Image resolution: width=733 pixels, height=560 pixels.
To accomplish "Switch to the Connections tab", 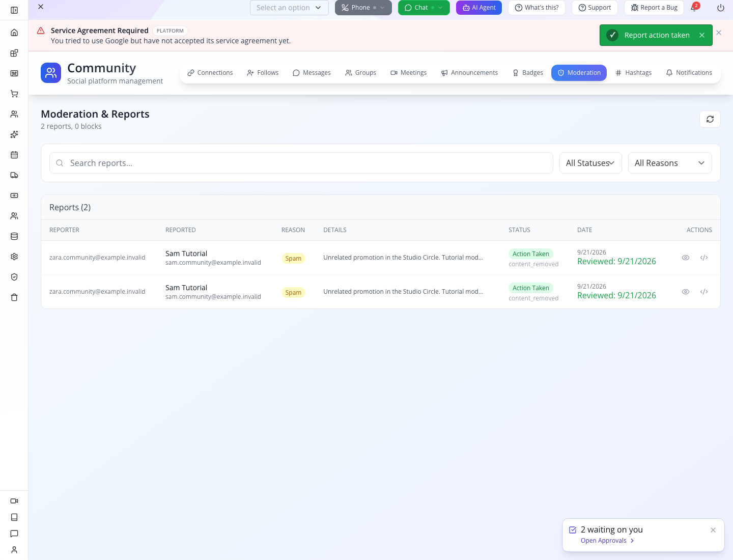I will [x=210, y=73].
